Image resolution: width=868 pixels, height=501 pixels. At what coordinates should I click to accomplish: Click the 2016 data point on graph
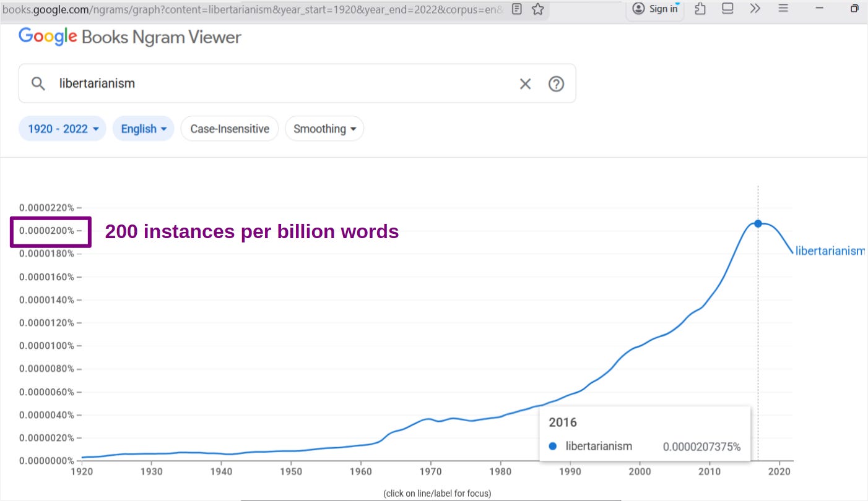pyautogui.click(x=758, y=223)
